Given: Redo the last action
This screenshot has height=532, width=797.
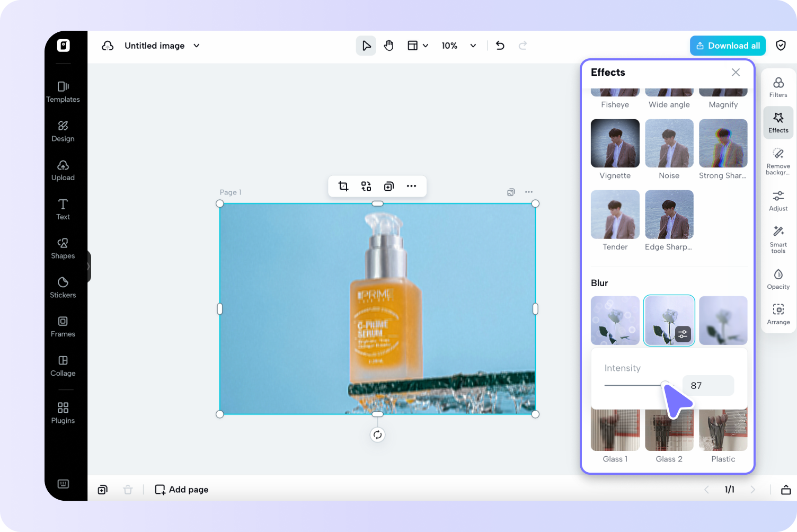Looking at the screenshot, I should click(x=523, y=46).
